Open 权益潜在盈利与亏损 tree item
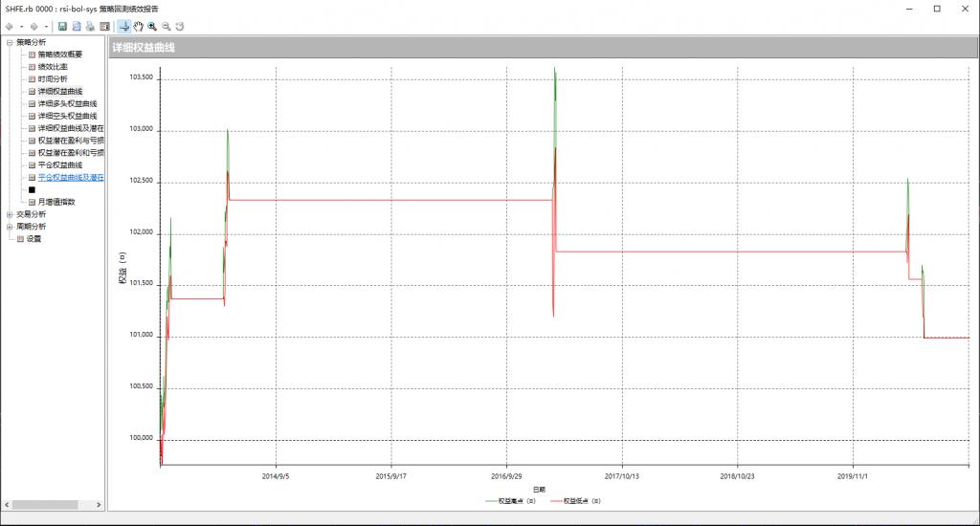Screen dimensions: 980x526 click(71, 141)
